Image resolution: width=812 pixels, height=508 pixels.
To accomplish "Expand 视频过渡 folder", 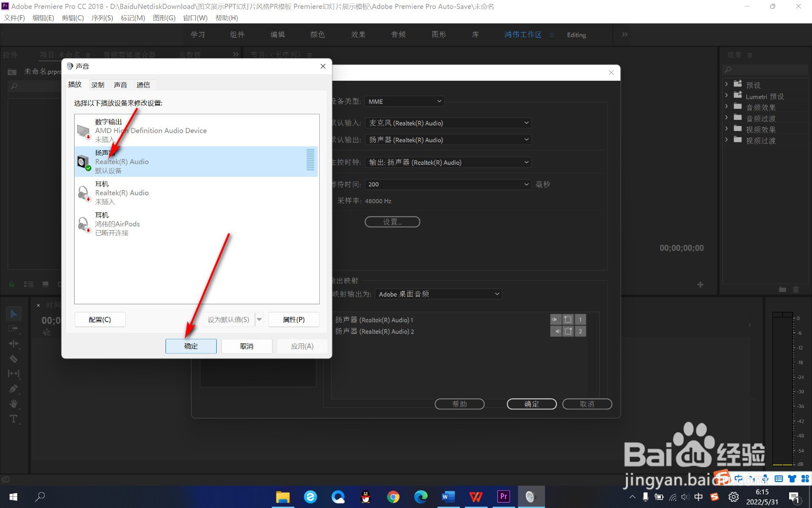I will [727, 139].
